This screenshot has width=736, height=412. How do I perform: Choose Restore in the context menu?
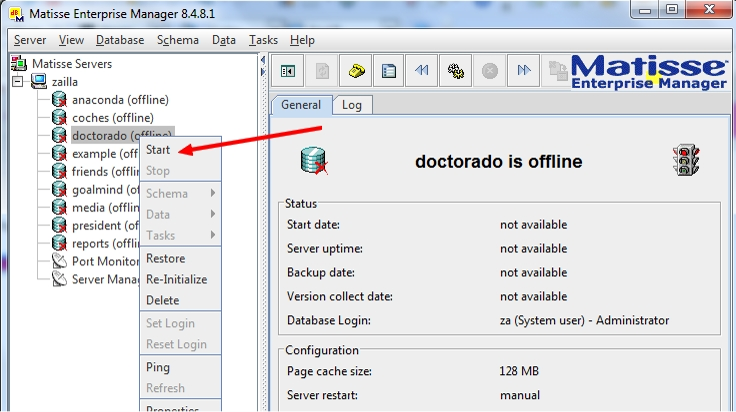pos(181,259)
